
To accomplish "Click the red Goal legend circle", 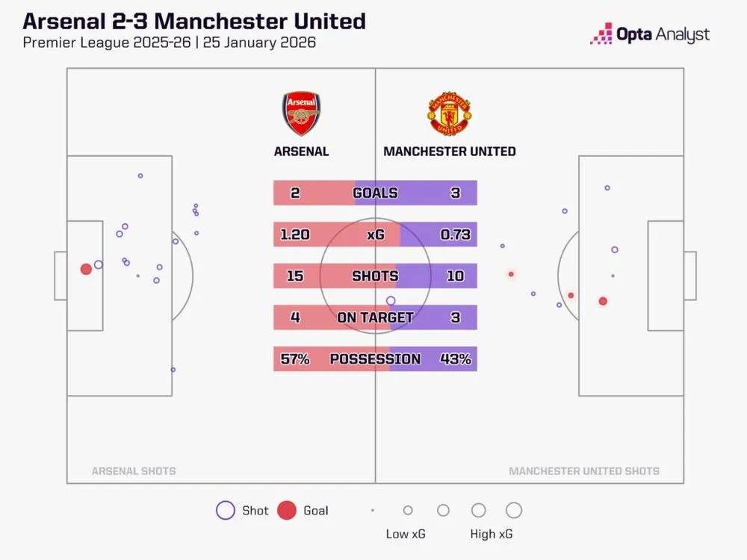I will [286, 511].
